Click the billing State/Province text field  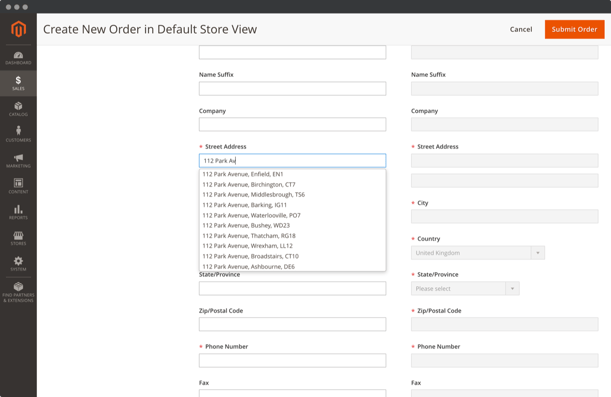click(292, 288)
